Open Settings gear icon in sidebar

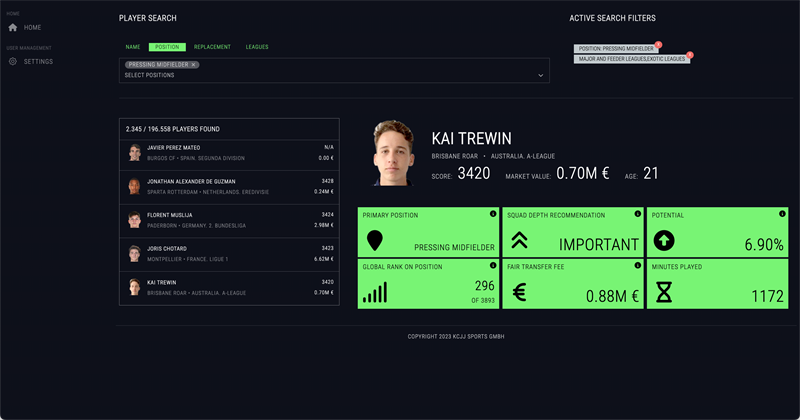(x=13, y=62)
